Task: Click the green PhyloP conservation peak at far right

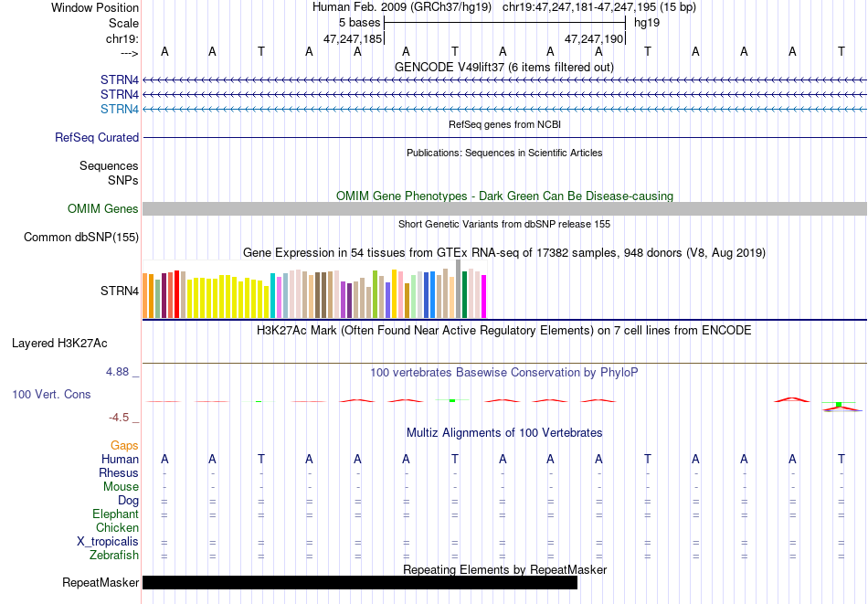Action: pyautogui.click(x=839, y=404)
